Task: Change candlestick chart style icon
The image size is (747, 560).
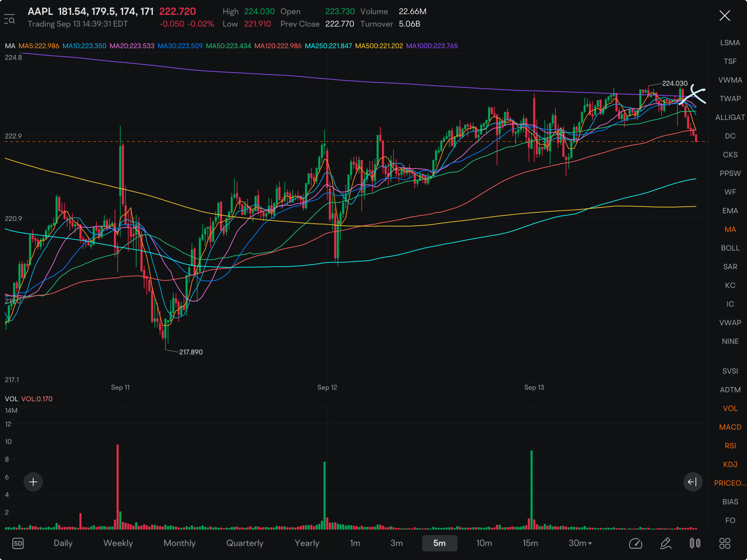Action: point(695,543)
